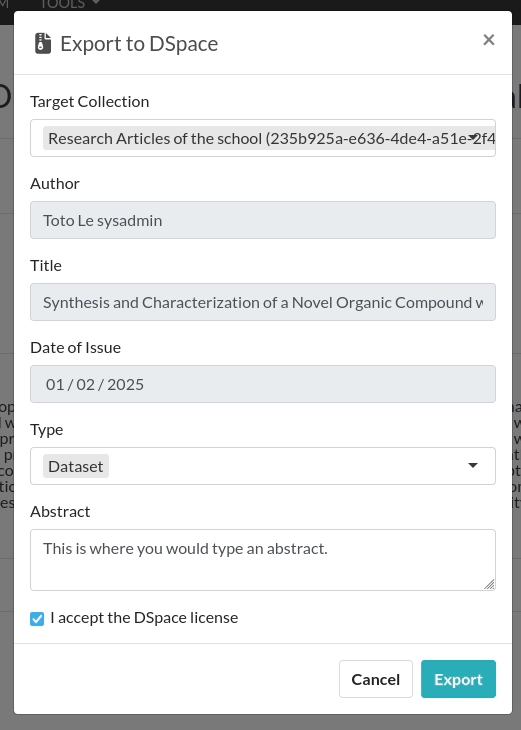Click the 'Type' label text
521x730 pixels.
47,430
